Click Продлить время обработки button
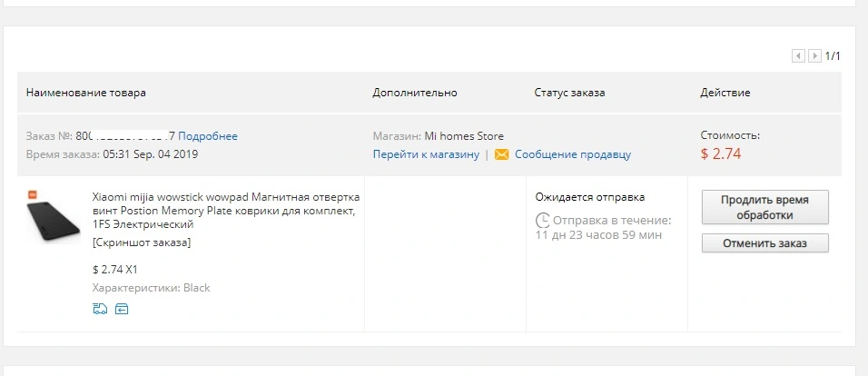The width and height of the screenshot is (868, 376). [x=765, y=207]
